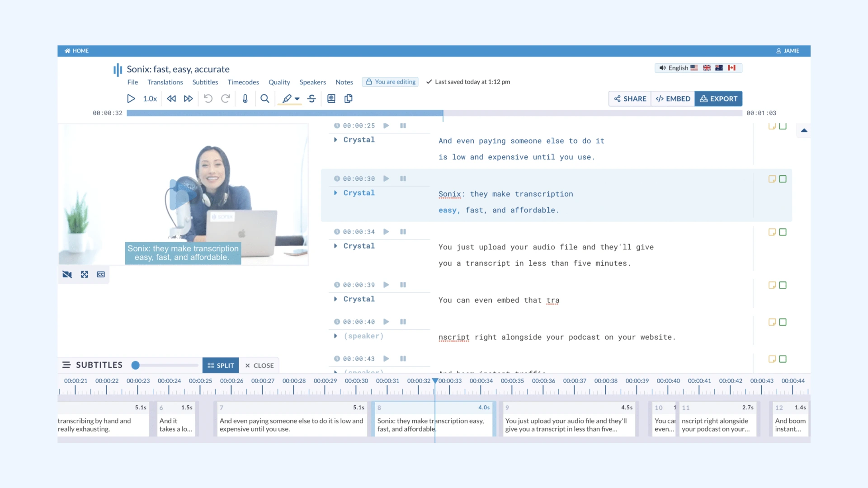Click the document snapshot icon in toolbar
The width and height of the screenshot is (868, 488).
(331, 99)
